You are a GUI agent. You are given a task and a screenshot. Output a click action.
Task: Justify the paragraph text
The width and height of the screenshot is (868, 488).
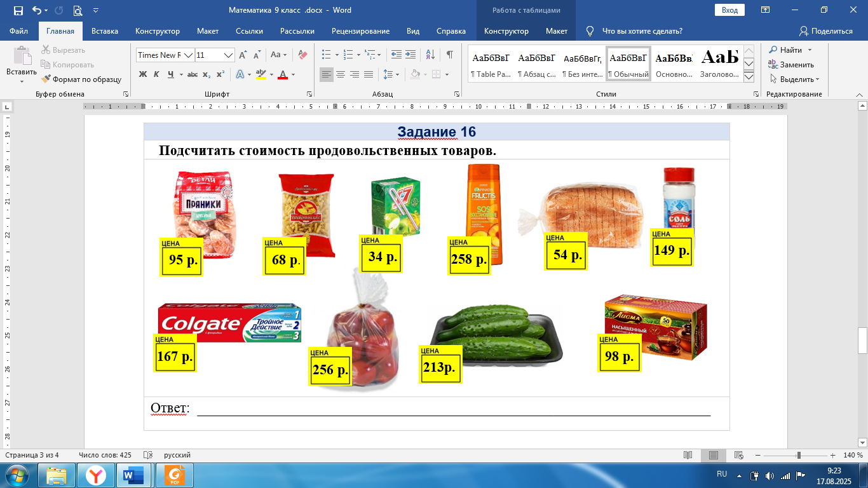coord(369,75)
